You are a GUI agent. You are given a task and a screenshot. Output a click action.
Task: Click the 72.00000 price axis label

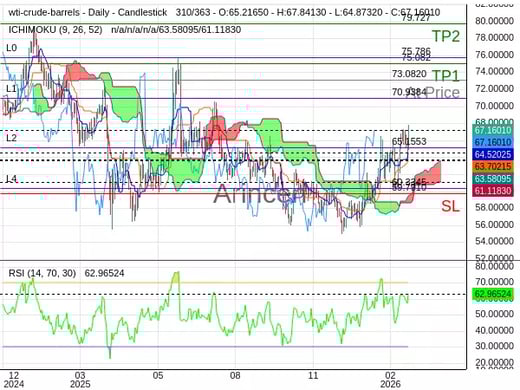coord(494,88)
